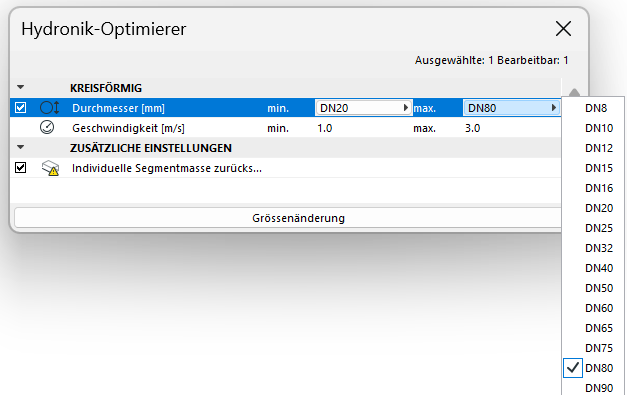Select DN75 diameter option
Viewport: 627px width, 395px height.
pos(594,348)
